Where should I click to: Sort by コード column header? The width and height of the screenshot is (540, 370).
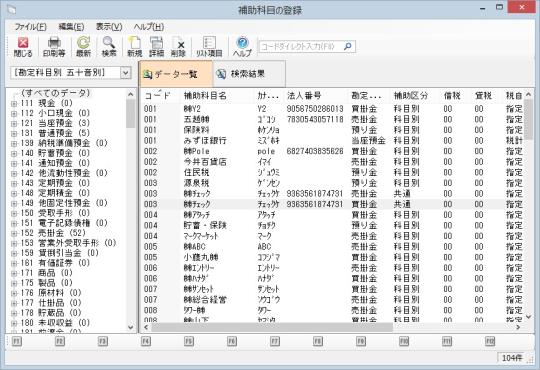[x=160, y=95]
